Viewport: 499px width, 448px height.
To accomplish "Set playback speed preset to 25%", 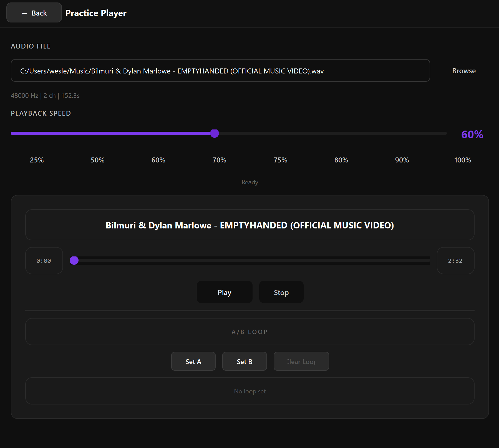I will coord(37,160).
